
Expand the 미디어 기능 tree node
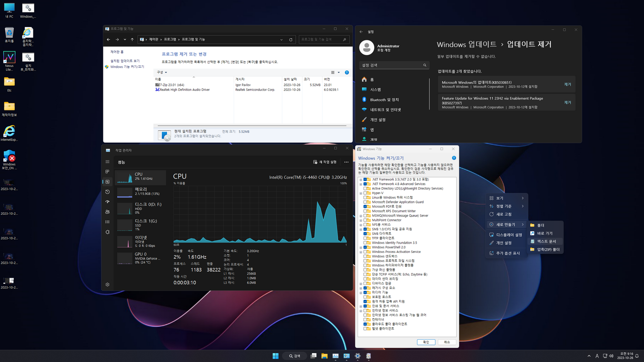click(361, 292)
